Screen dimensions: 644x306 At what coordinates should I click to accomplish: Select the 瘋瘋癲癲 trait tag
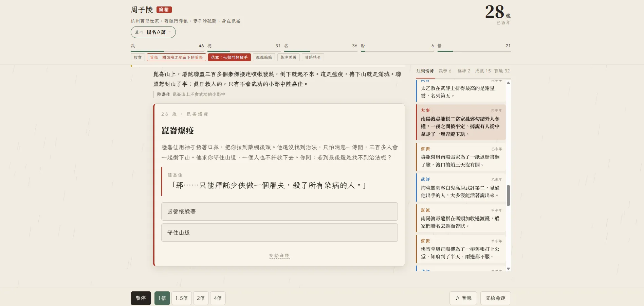(264, 57)
